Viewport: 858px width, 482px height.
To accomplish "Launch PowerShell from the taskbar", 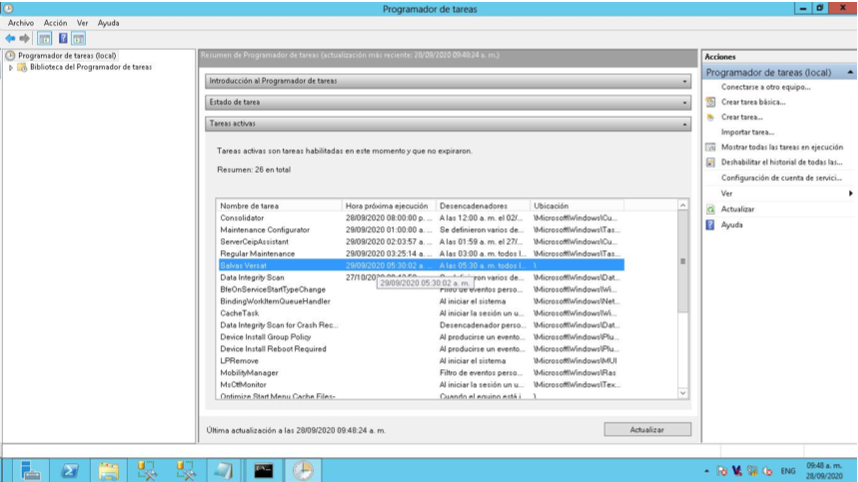I will click(x=69, y=471).
